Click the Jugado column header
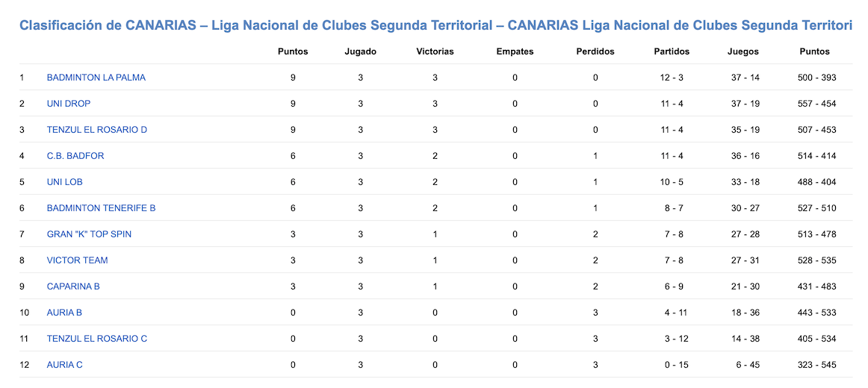 pos(360,51)
